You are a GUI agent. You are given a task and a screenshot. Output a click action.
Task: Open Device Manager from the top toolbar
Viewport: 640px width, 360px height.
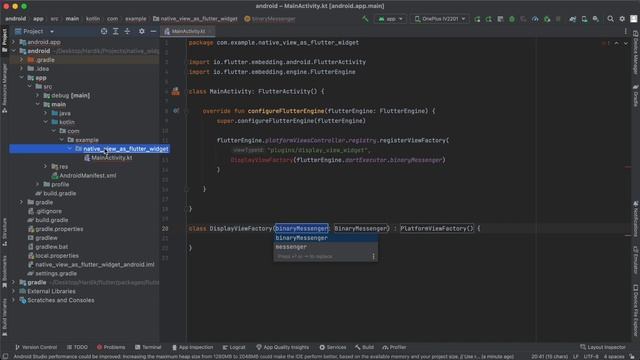click(584, 19)
